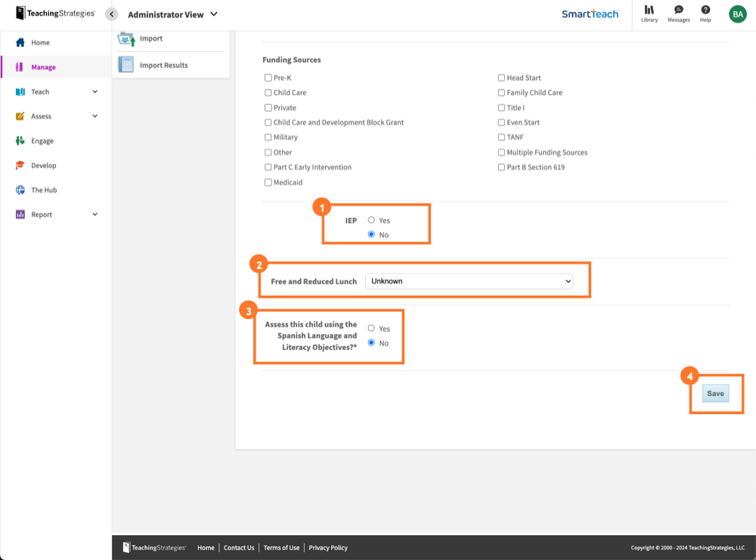Open Messages from the top toolbar
Screen dimensions: 756x560
(678, 14)
